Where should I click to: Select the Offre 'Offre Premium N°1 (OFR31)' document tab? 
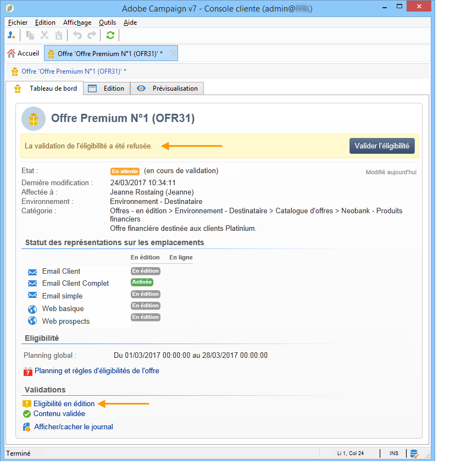tap(110, 54)
